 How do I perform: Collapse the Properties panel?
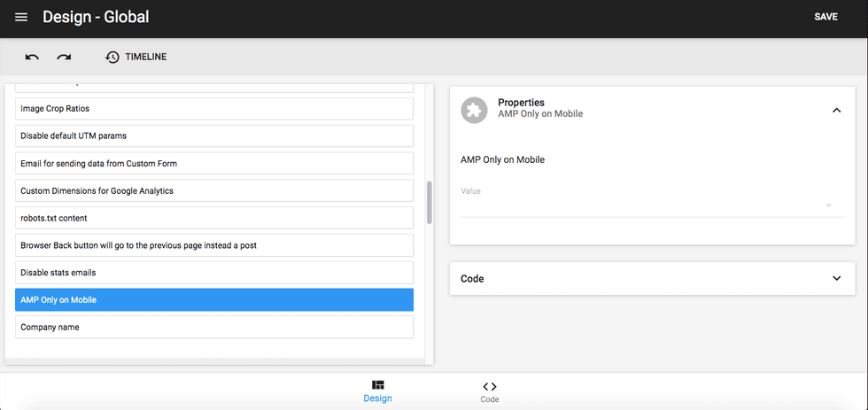836,110
